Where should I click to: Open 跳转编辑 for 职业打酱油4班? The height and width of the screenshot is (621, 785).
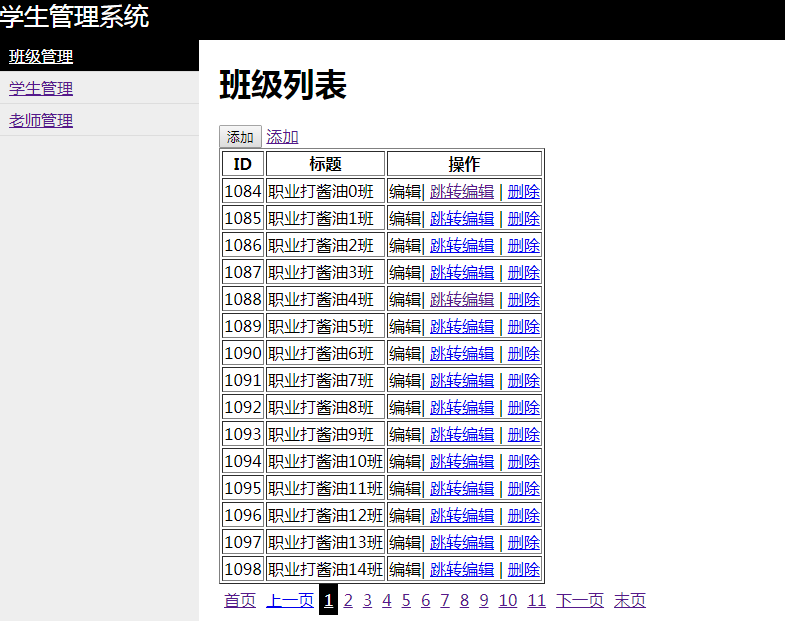[x=462, y=299]
